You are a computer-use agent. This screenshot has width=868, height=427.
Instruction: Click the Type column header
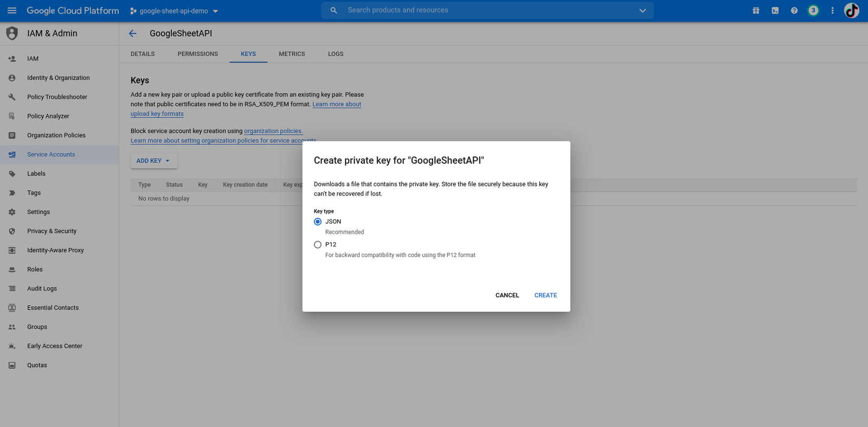[x=145, y=185]
